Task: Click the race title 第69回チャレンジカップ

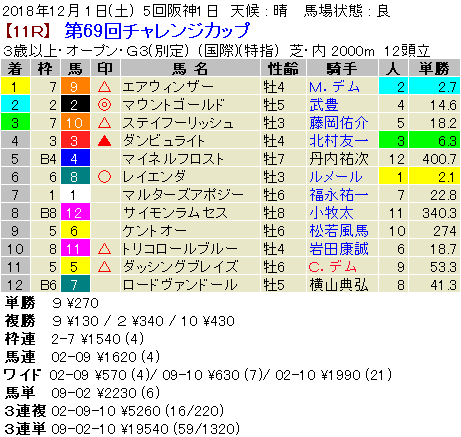Action: coord(157,31)
